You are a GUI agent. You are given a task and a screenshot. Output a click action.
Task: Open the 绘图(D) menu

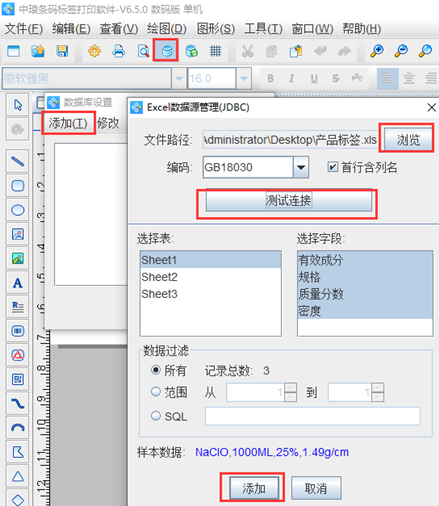point(167,29)
